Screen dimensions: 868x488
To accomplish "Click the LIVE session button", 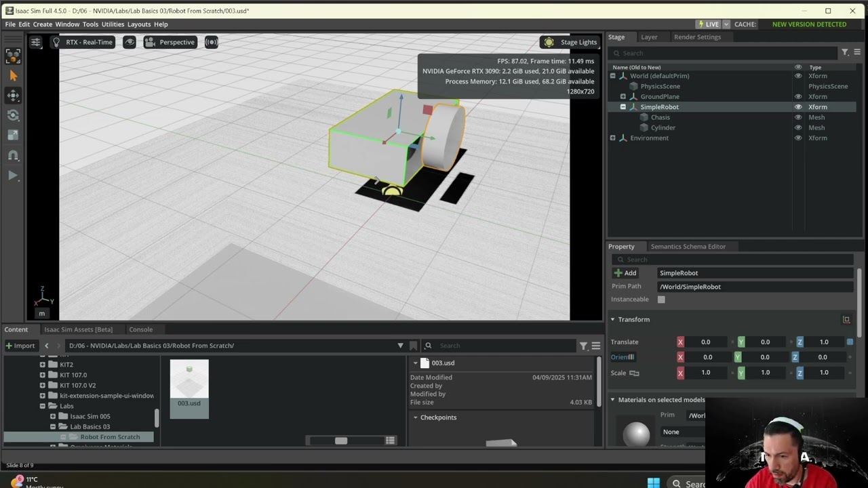I will (708, 24).
